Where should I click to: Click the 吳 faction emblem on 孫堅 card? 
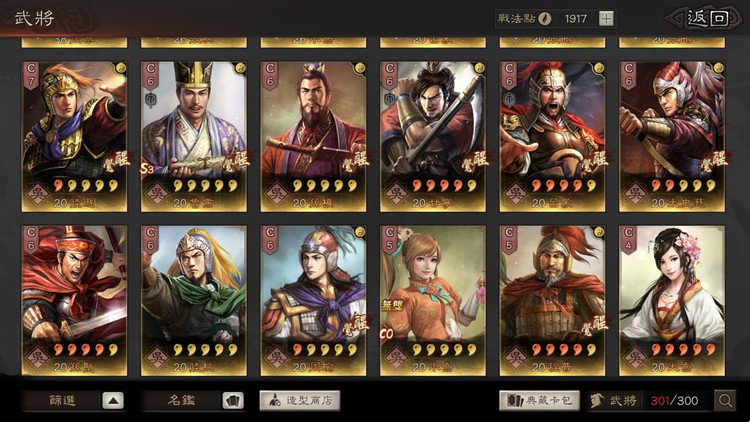click(x=37, y=357)
